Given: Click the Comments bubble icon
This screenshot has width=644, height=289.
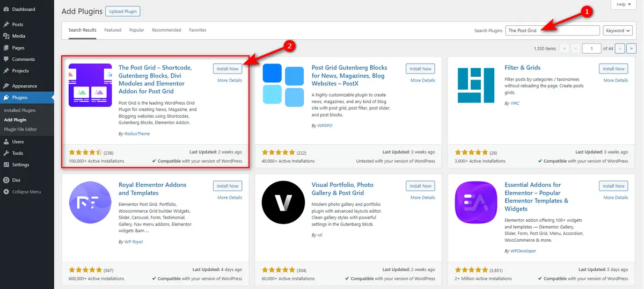Looking at the screenshot, I should coord(6,59).
